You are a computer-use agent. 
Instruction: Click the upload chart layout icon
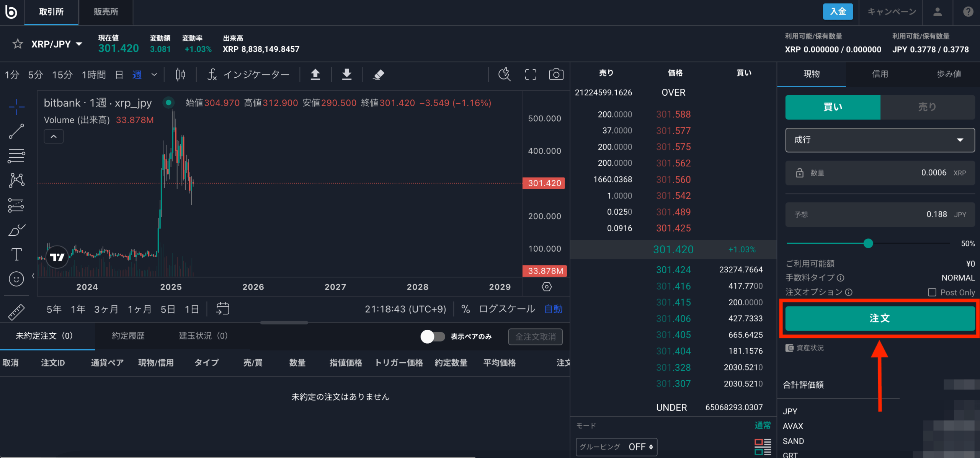pyautogui.click(x=315, y=74)
